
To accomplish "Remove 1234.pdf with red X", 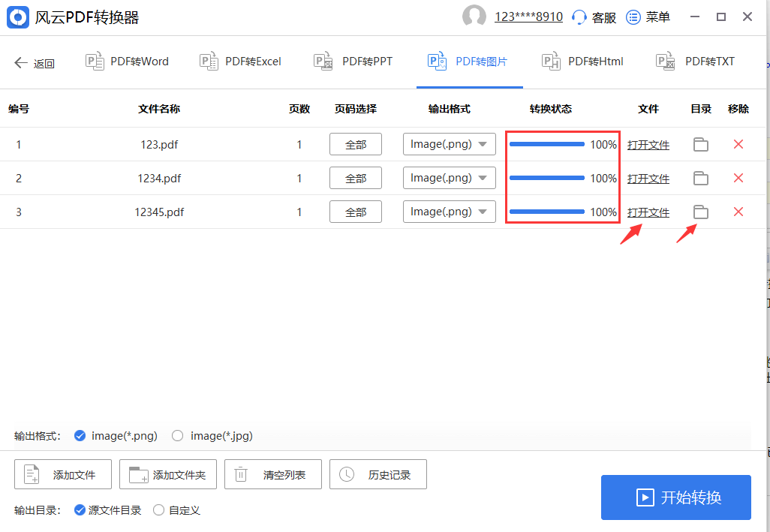I will [x=738, y=178].
